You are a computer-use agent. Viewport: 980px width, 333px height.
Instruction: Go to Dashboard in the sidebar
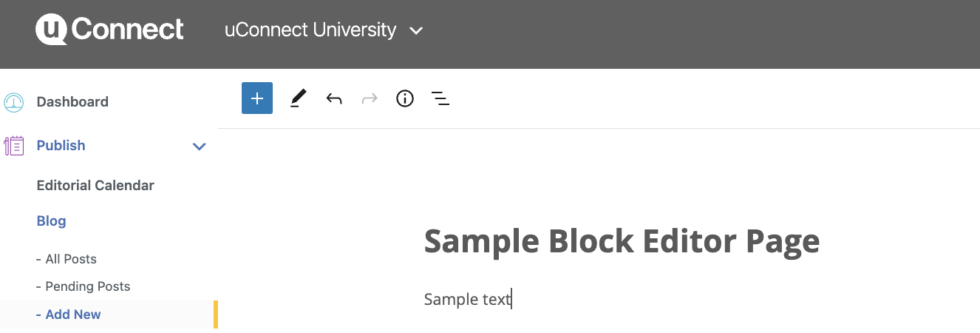click(72, 102)
